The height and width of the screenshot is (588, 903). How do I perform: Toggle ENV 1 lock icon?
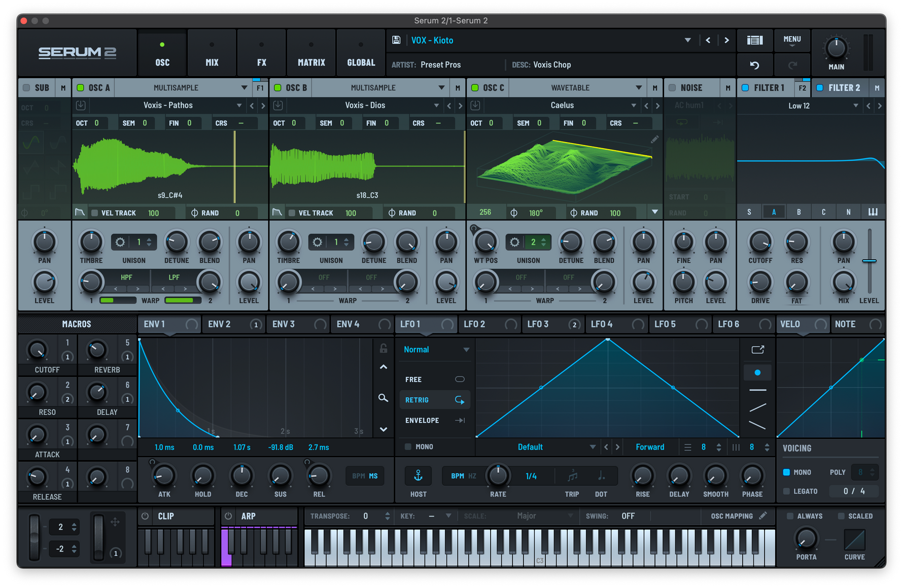point(384,348)
